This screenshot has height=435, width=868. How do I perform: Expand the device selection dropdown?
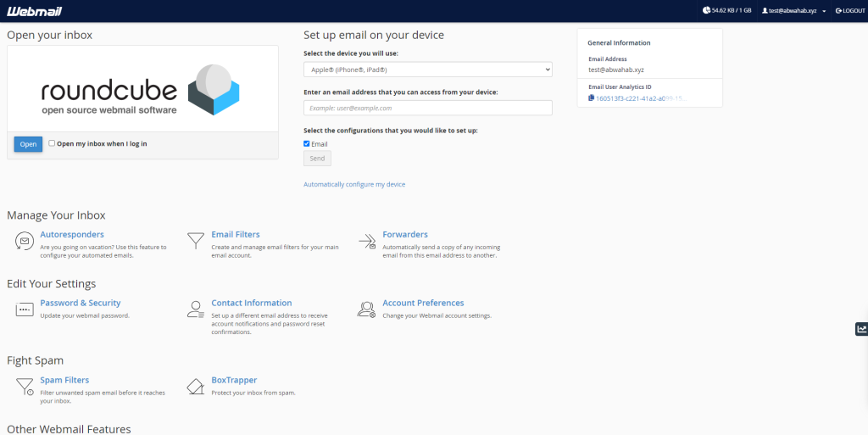click(x=427, y=70)
